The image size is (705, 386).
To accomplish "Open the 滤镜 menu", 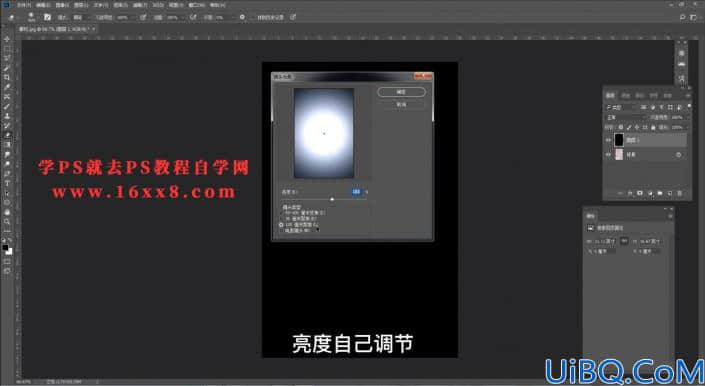I will (140, 5).
